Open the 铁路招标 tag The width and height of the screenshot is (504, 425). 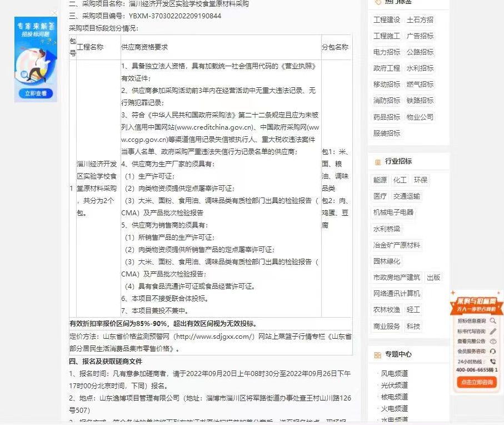point(420,101)
